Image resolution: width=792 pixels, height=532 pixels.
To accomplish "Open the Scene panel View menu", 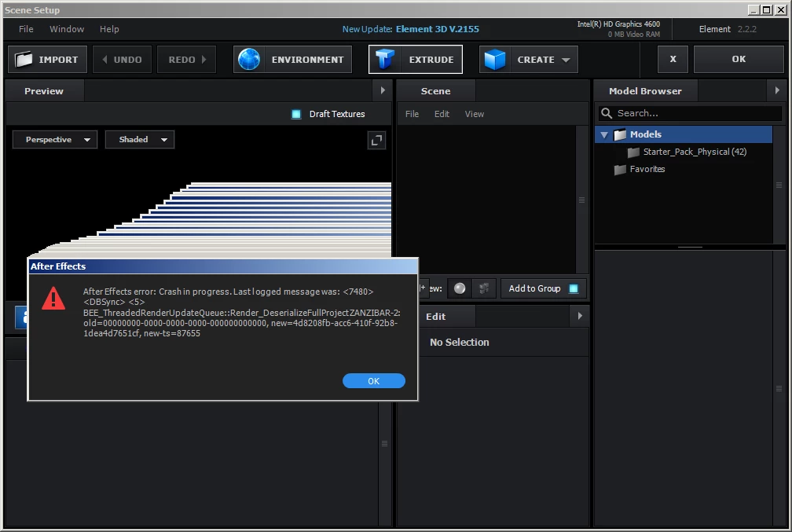I will (475, 114).
